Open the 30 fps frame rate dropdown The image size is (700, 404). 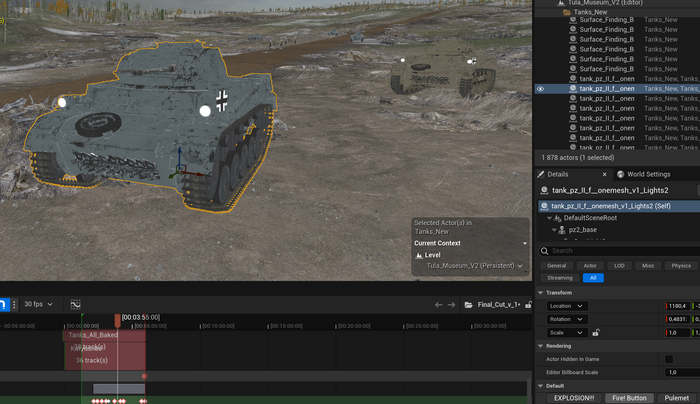40,304
